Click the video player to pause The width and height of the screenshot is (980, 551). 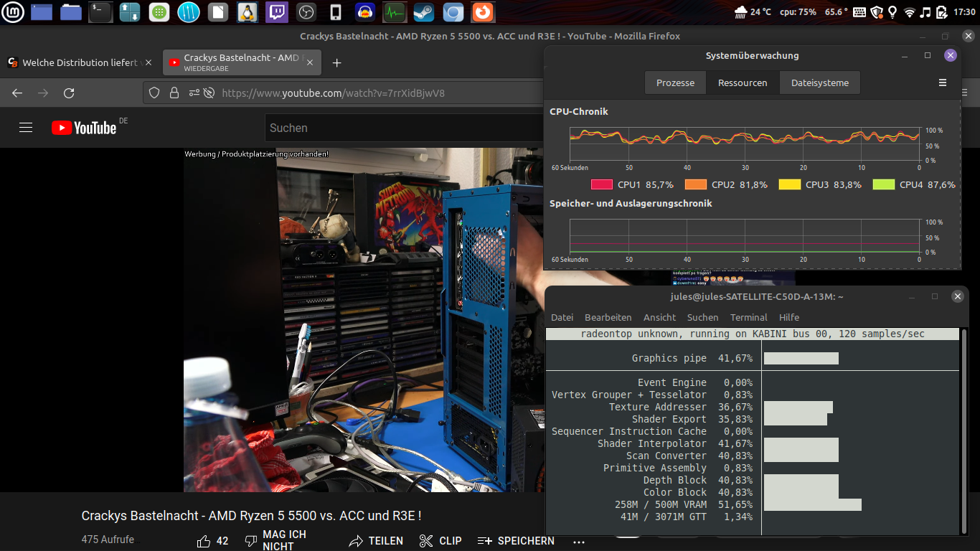point(363,320)
